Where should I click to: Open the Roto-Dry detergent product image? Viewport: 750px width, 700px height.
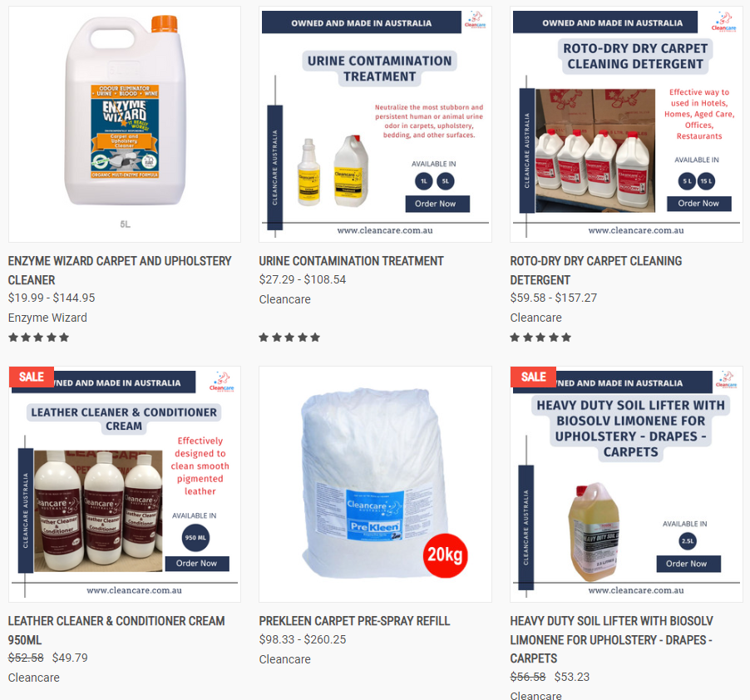(626, 125)
